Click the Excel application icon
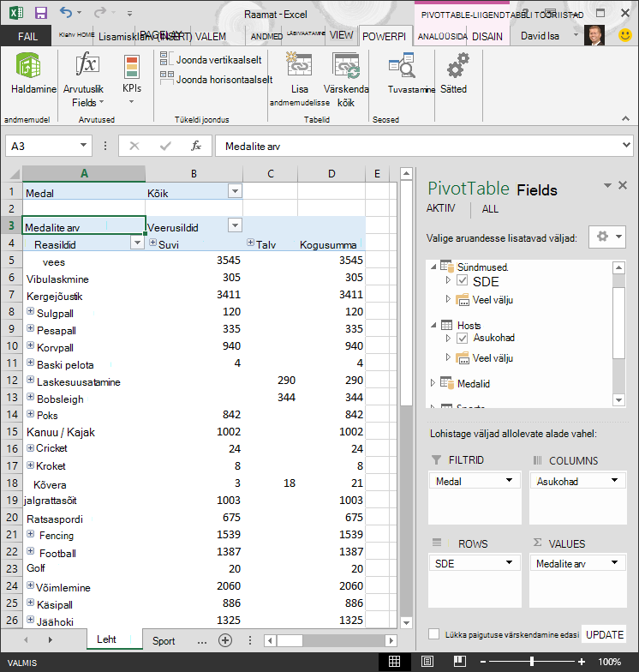639x672 pixels. point(16,12)
